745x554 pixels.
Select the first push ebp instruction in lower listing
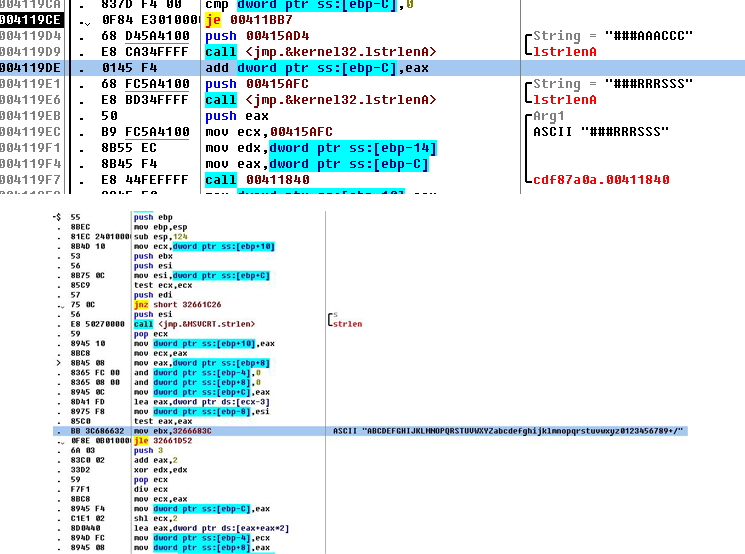tap(149, 216)
